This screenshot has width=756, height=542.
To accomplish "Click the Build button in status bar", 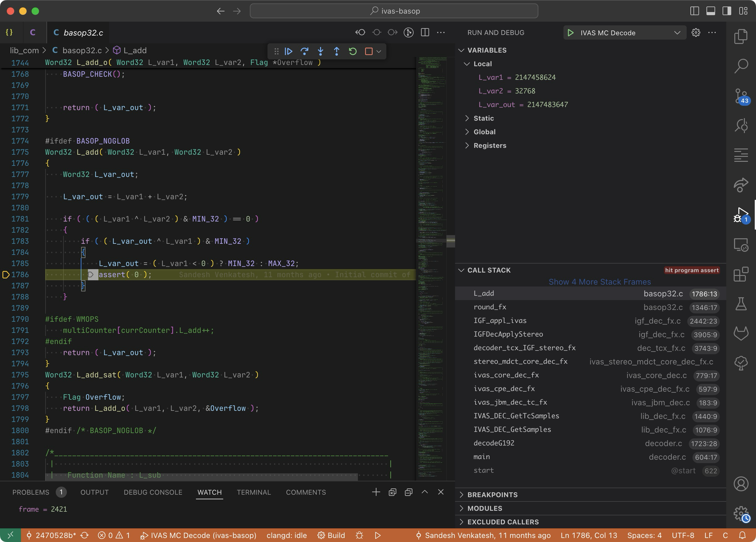I will 331,535.
